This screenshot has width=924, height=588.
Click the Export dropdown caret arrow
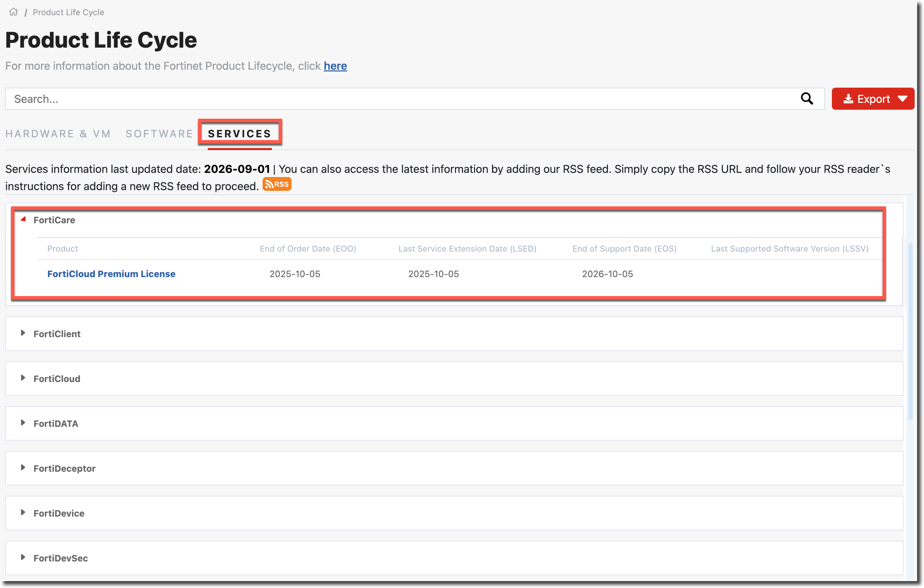click(903, 99)
